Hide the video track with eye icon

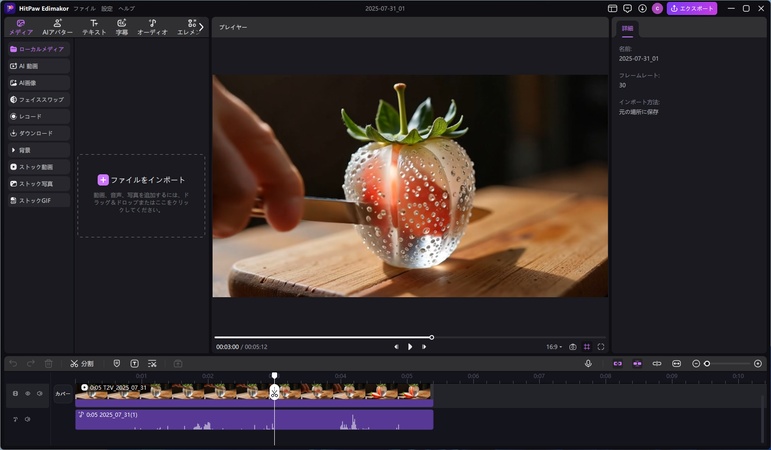point(28,393)
